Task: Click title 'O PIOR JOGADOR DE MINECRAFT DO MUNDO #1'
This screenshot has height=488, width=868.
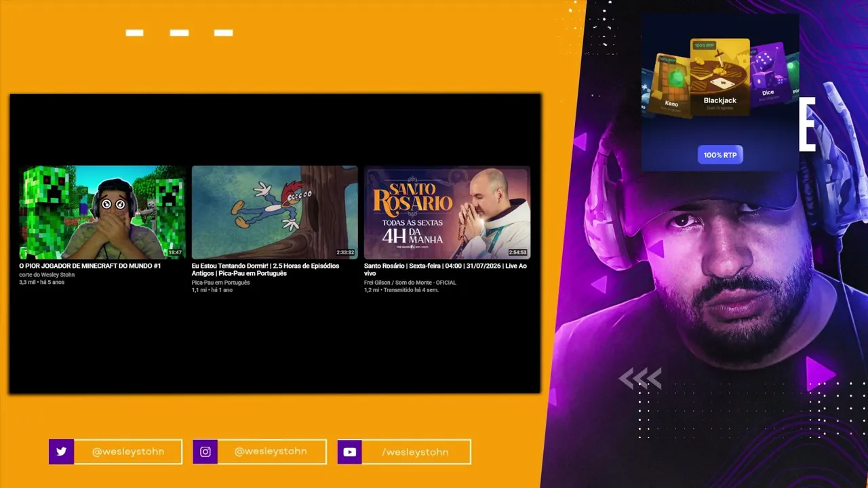Action: pos(90,266)
